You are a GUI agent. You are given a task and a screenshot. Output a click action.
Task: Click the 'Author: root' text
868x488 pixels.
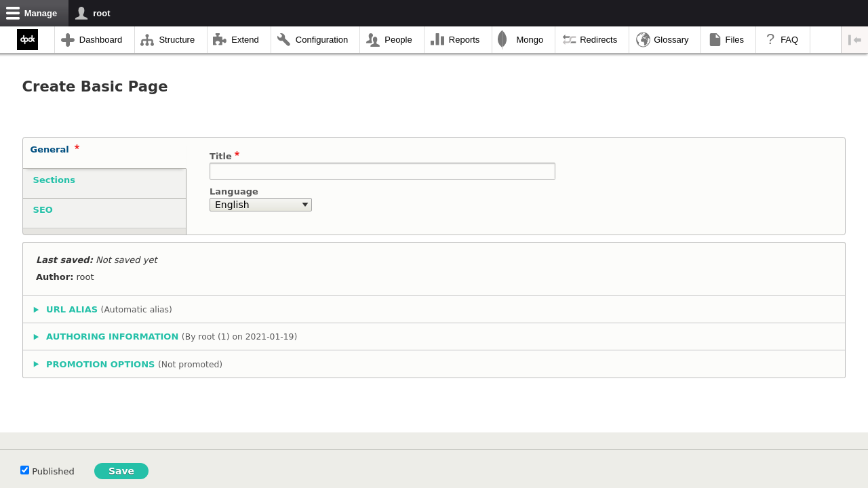click(x=65, y=277)
